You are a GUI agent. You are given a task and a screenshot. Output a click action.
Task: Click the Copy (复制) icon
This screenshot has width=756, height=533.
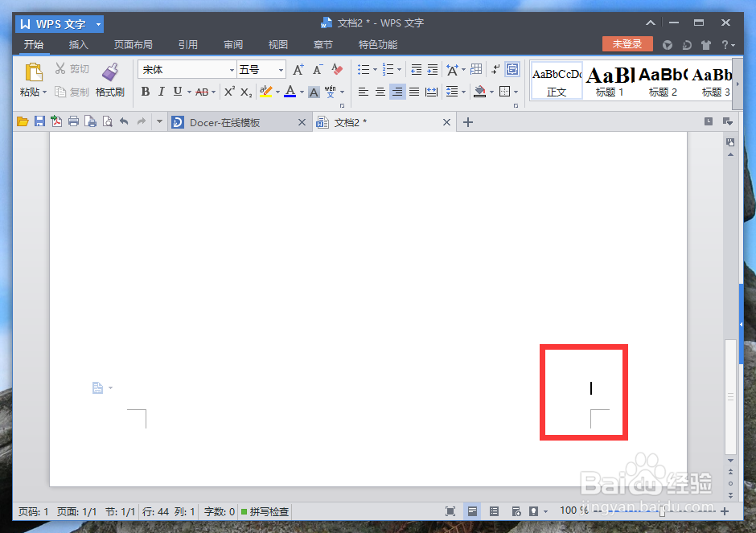(60, 92)
